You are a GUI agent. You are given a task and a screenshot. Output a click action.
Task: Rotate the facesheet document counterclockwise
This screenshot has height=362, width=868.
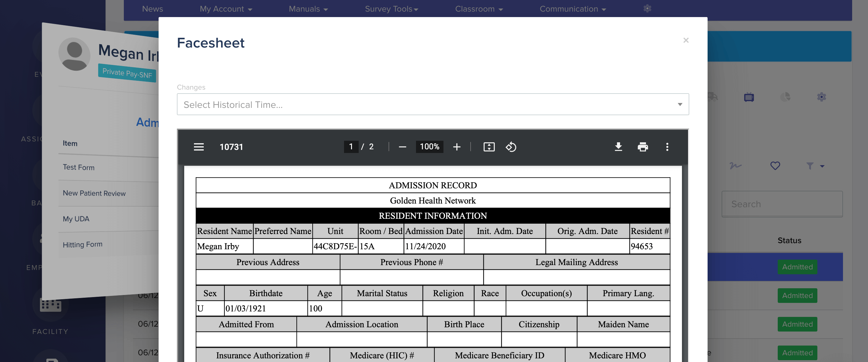tap(511, 147)
